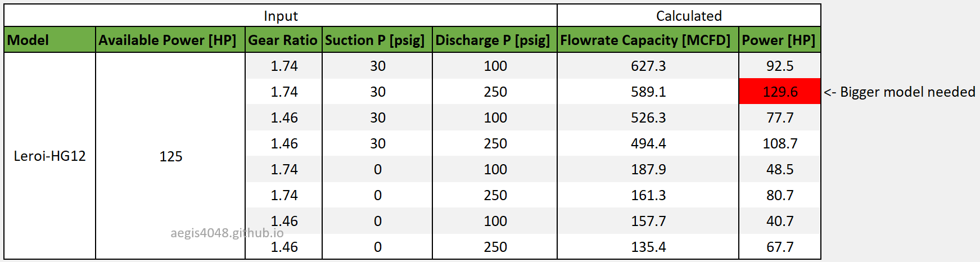Click the Model column header

50,40
